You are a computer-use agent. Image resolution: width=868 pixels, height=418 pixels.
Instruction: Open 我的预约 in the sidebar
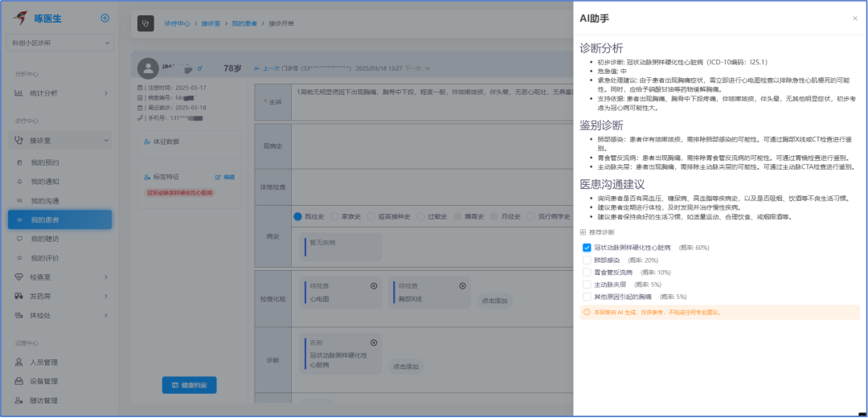pyautogui.click(x=45, y=162)
